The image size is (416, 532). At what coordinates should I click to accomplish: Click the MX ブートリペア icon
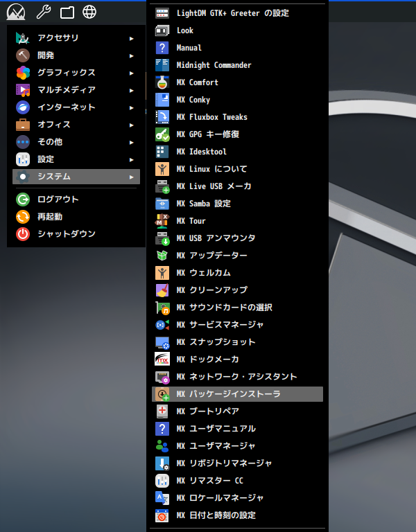point(162,411)
